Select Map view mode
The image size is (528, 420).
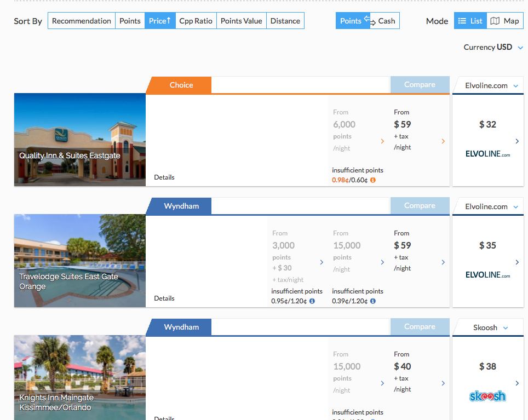pyautogui.click(x=505, y=21)
